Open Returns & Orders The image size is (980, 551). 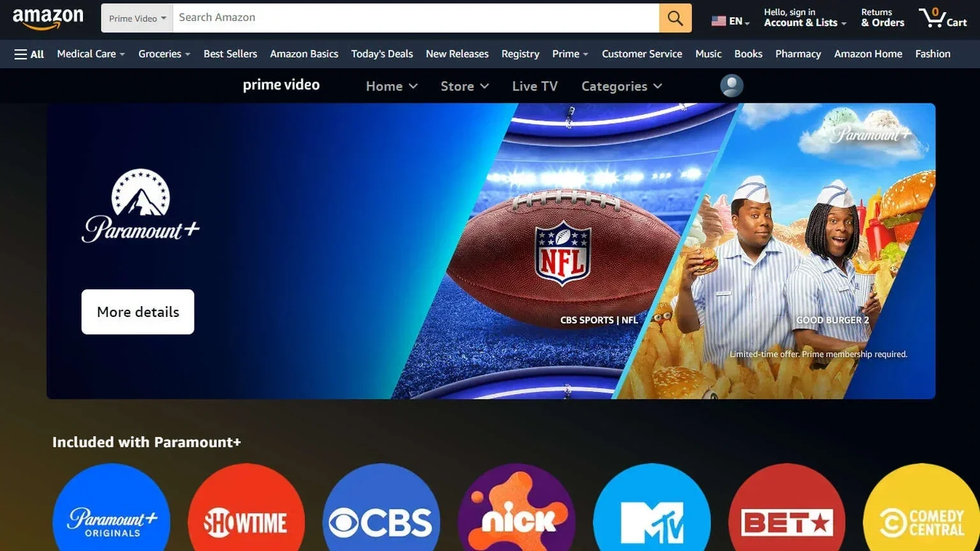882,18
